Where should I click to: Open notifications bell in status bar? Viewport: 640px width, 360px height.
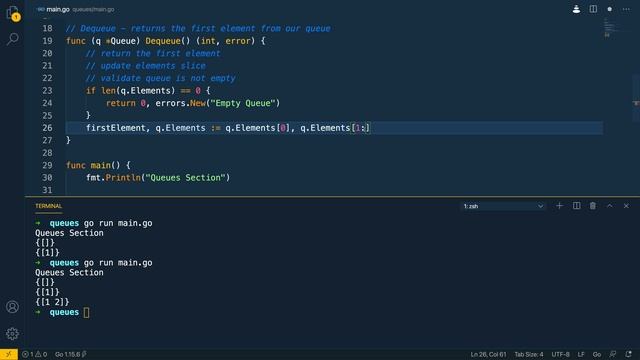(x=628, y=354)
